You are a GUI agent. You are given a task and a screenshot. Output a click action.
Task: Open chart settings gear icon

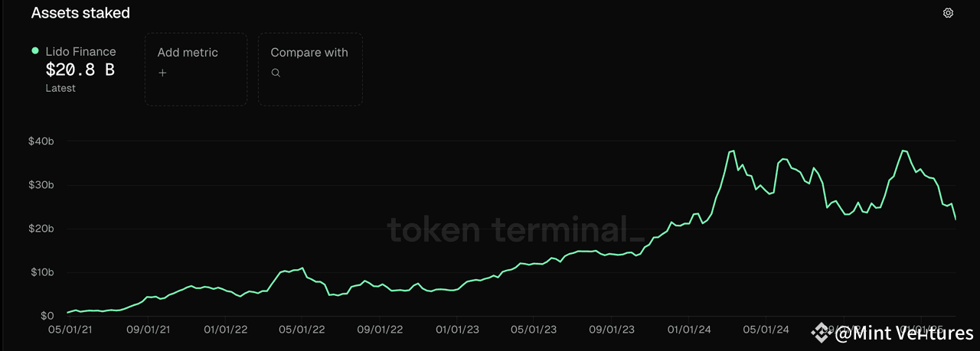(948, 13)
